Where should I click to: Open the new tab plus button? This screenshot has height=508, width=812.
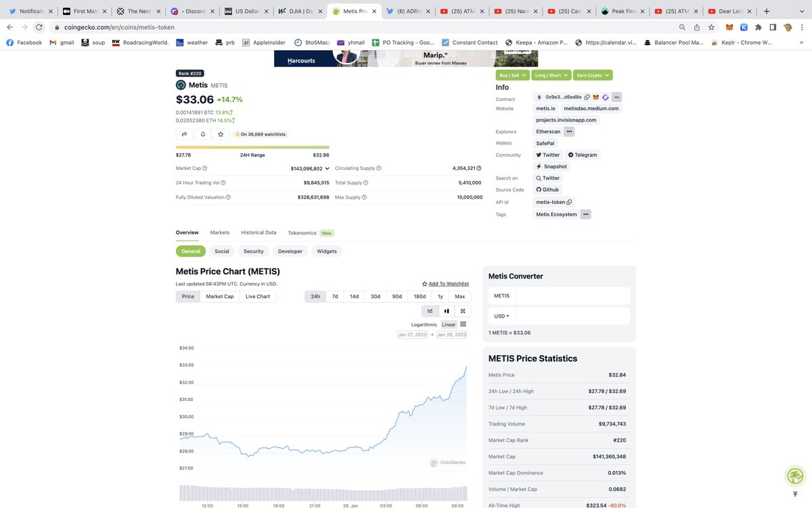tap(767, 11)
